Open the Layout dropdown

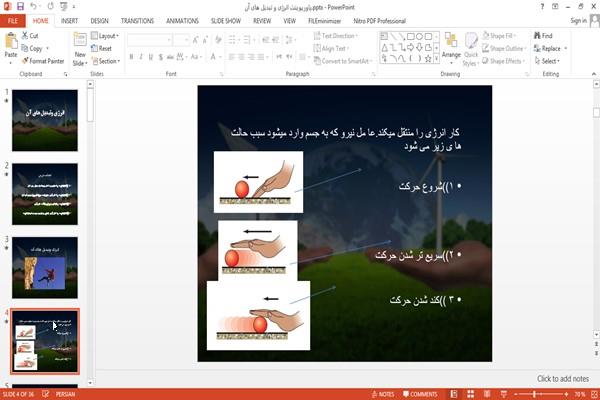(105, 36)
